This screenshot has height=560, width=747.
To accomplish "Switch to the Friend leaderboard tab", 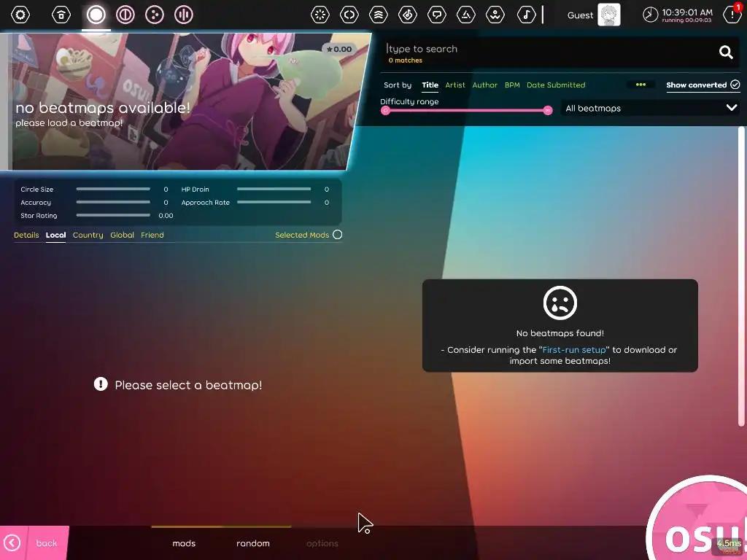I will point(152,235).
